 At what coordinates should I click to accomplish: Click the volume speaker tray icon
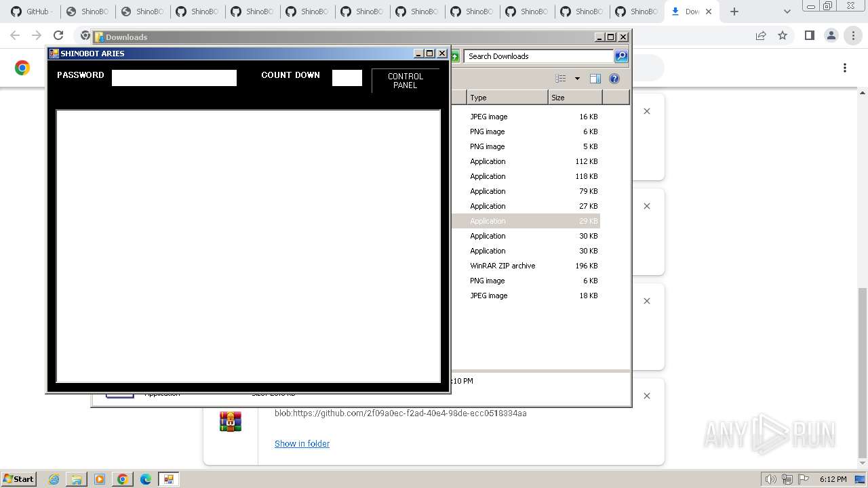coord(771,479)
